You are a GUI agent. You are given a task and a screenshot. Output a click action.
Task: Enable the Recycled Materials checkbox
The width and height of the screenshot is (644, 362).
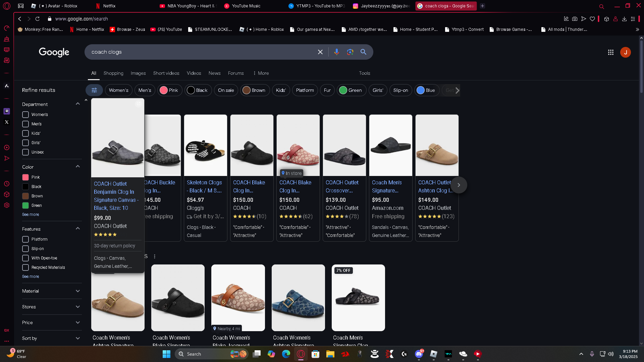[25, 267]
